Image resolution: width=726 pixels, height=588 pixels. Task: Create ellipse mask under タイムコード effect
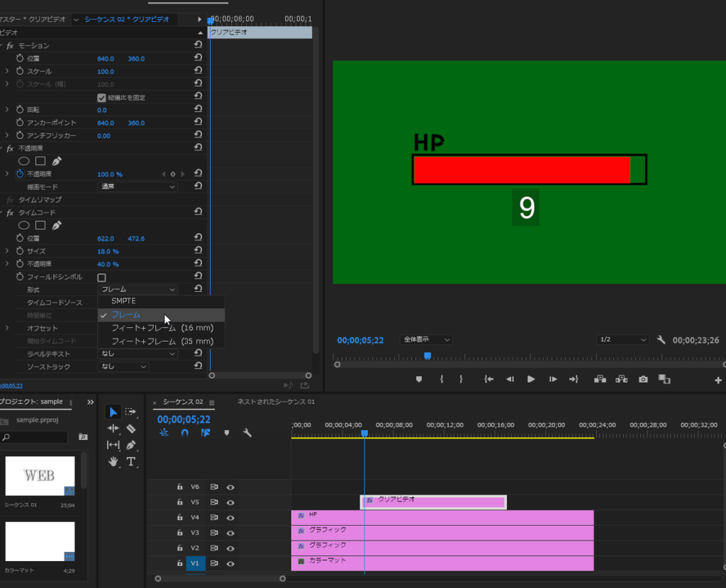[x=23, y=225]
